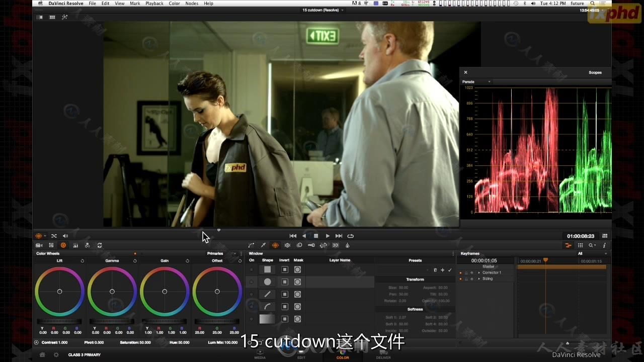Apply the window preset checkmark

click(450, 270)
